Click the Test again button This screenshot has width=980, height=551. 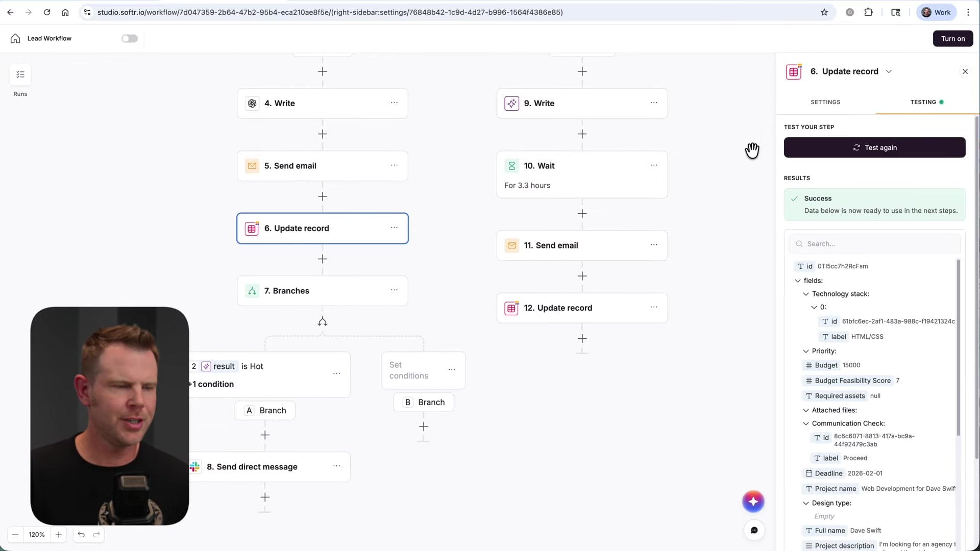tap(874, 147)
